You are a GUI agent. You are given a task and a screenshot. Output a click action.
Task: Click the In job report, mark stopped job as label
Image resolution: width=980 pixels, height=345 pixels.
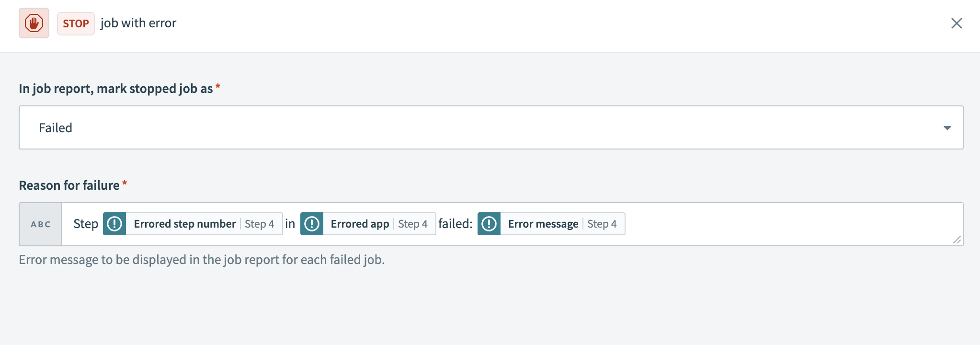click(115, 88)
